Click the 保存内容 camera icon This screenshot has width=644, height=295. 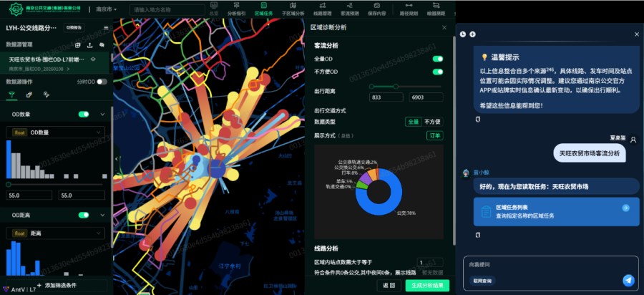376,5
